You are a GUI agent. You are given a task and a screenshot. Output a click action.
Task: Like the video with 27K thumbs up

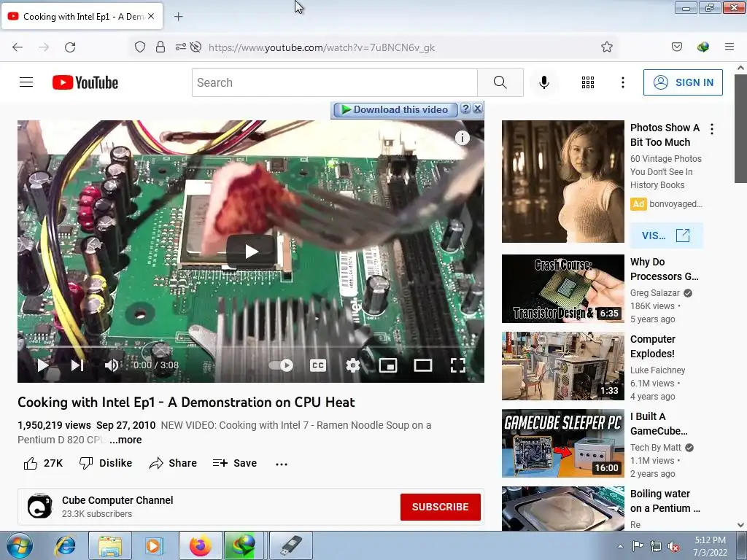pyautogui.click(x=43, y=463)
